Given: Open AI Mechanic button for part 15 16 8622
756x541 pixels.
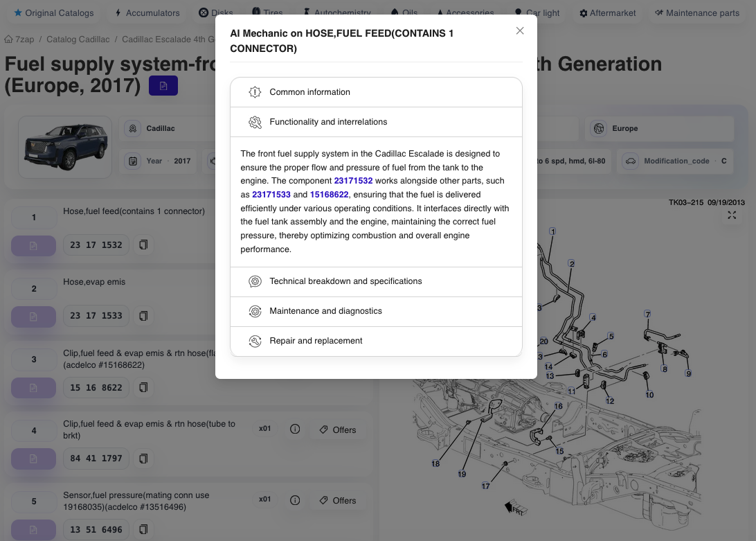Looking at the screenshot, I should click(x=33, y=388).
